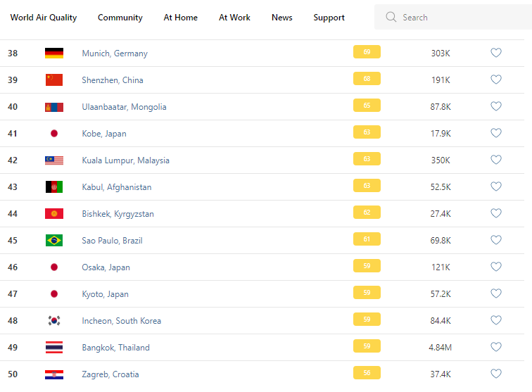Viewport: 532px width, 392px height.
Task: Click the search magnifier icon
Action: click(391, 18)
